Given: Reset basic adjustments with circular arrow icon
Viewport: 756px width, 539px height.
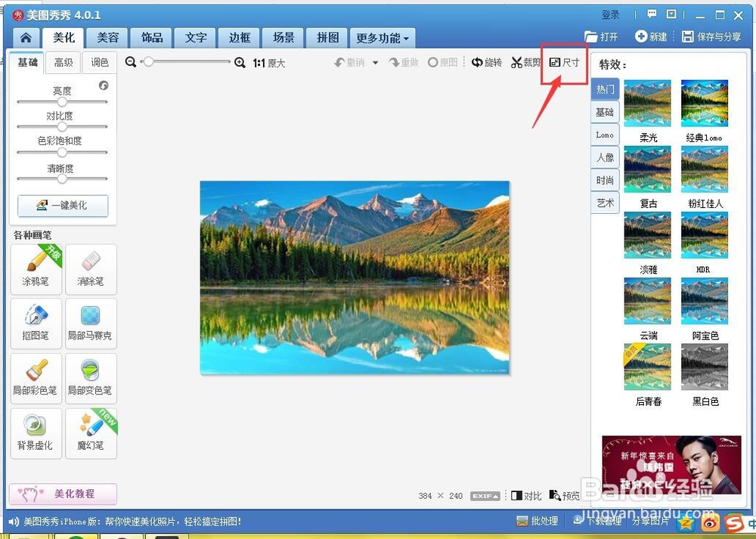Looking at the screenshot, I should (x=104, y=85).
